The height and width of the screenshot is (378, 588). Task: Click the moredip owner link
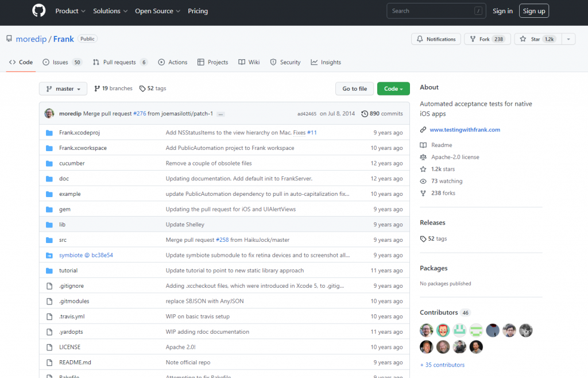coord(31,39)
